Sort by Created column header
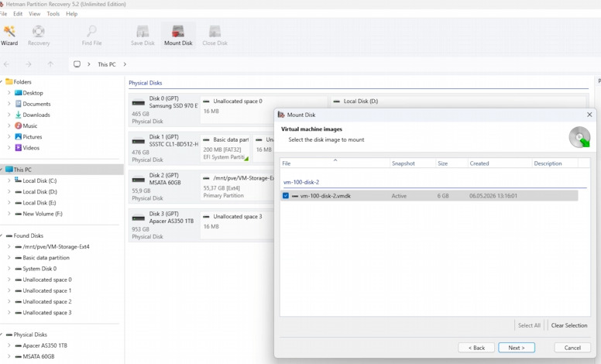This screenshot has height=364, width=601. pos(500,163)
